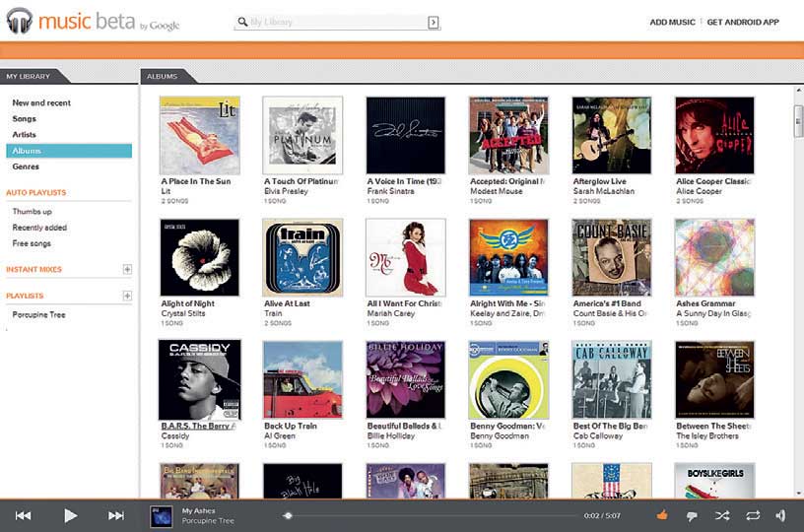Open Songs in the library sidebar
The height and width of the screenshot is (532, 804).
tap(24, 118)
